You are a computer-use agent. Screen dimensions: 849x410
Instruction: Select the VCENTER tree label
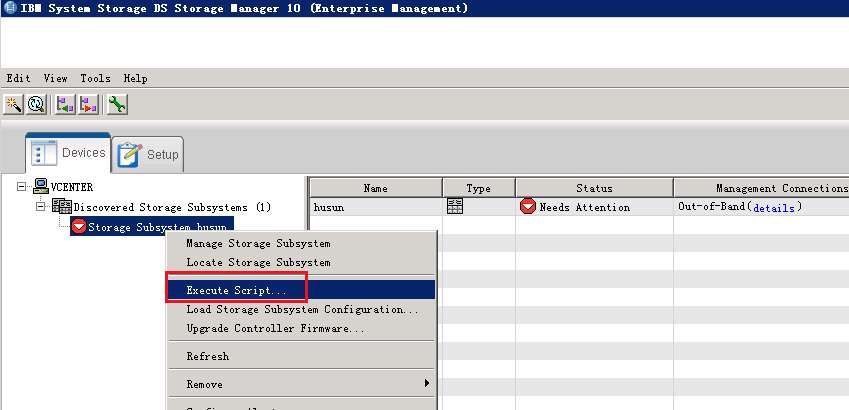click(x=72, y=187)
